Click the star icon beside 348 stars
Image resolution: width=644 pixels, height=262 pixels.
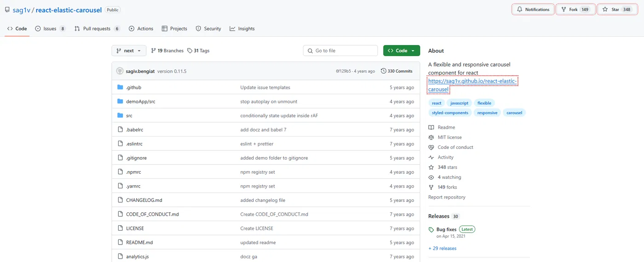pos(431,167)
